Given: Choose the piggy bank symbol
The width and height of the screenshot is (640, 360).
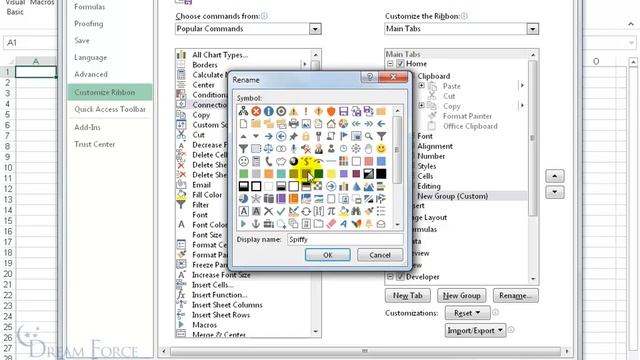Looking at the screenshot, I should pos(281,161).
